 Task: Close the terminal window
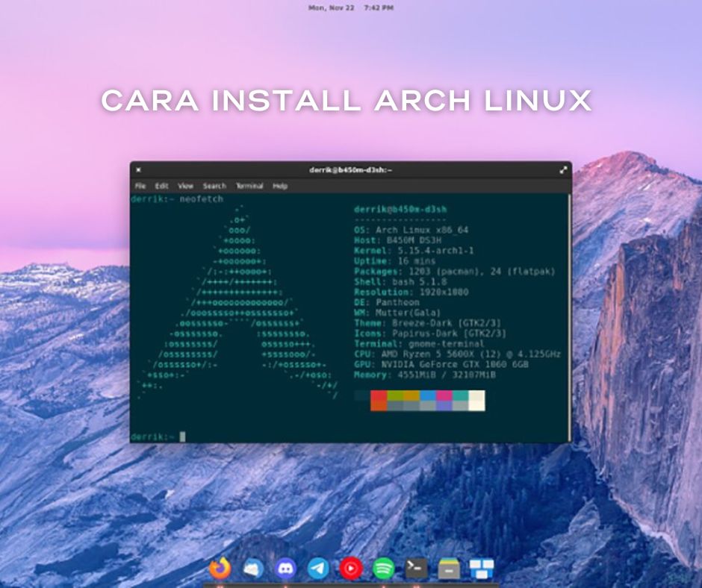tap(139, 170)
